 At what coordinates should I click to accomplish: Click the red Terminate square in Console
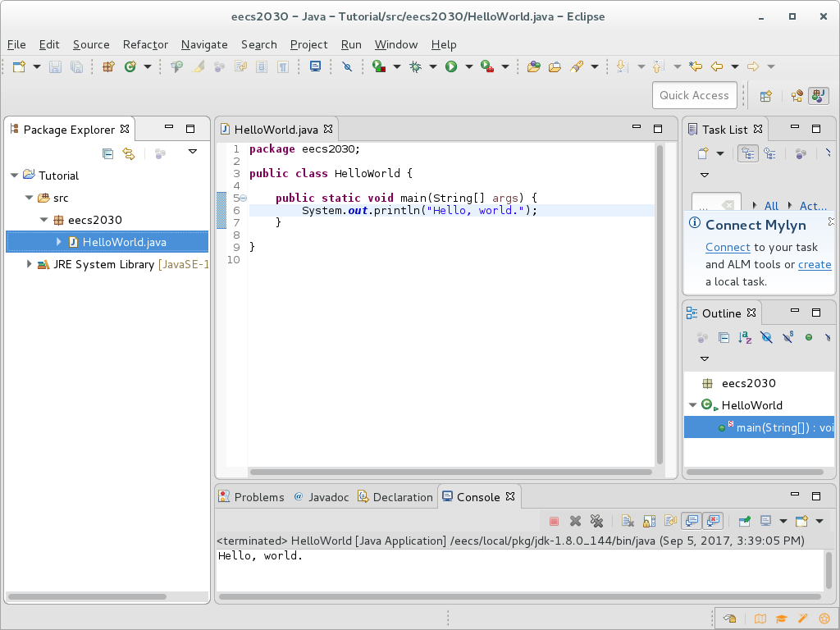pos(555,521)
